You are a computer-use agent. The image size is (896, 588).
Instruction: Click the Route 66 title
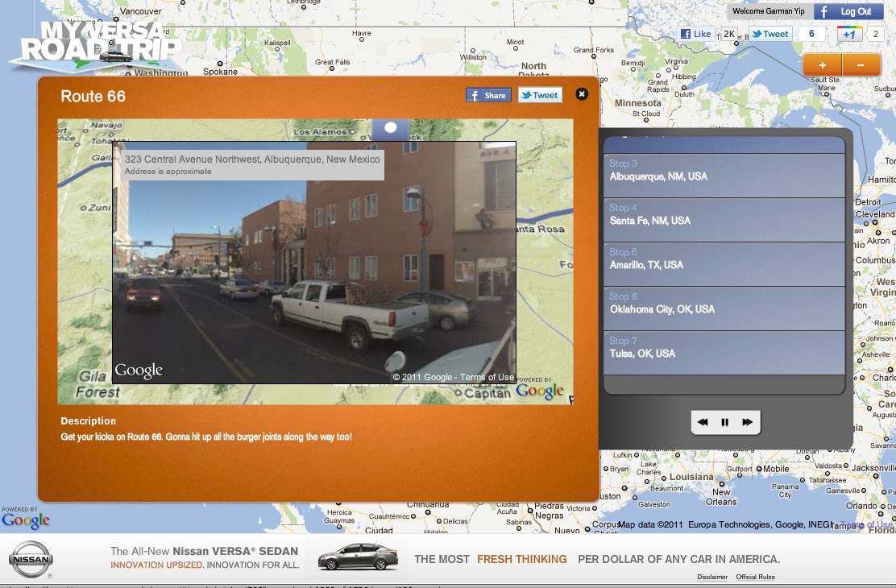click(x=93, y=96)
